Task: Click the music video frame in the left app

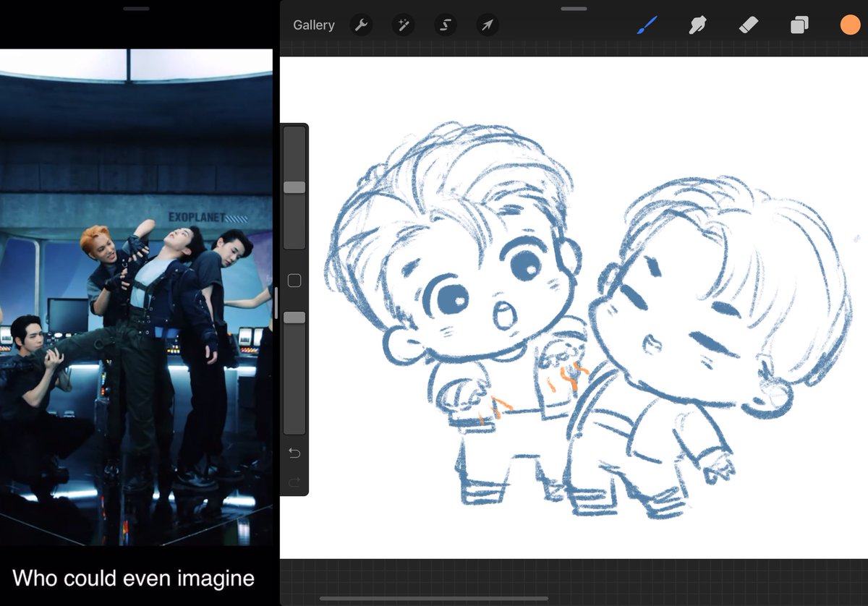Action: (x=137, y=297)
